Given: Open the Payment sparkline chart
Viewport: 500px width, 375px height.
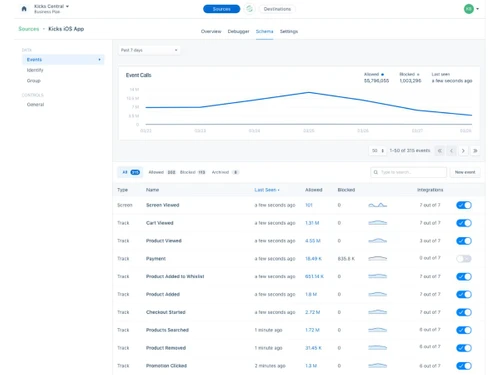Looking at the screenshot, I should click(378, 258).
